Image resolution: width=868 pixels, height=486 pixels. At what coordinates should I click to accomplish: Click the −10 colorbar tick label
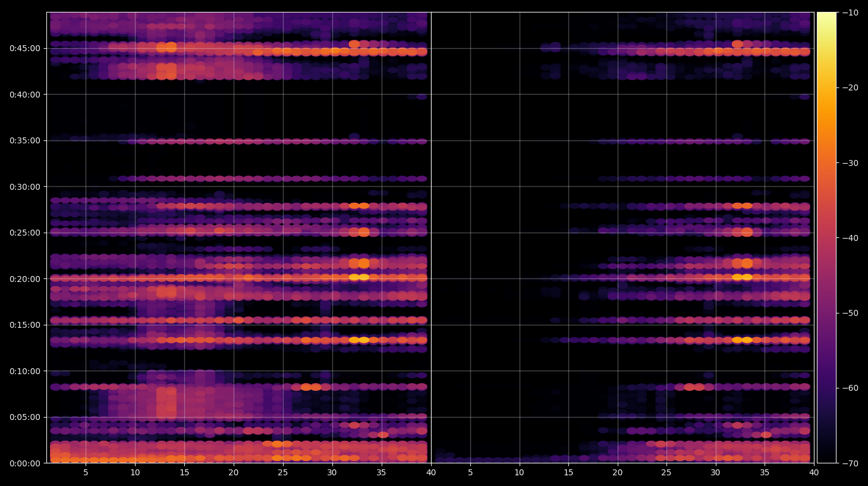click(850, 12)
